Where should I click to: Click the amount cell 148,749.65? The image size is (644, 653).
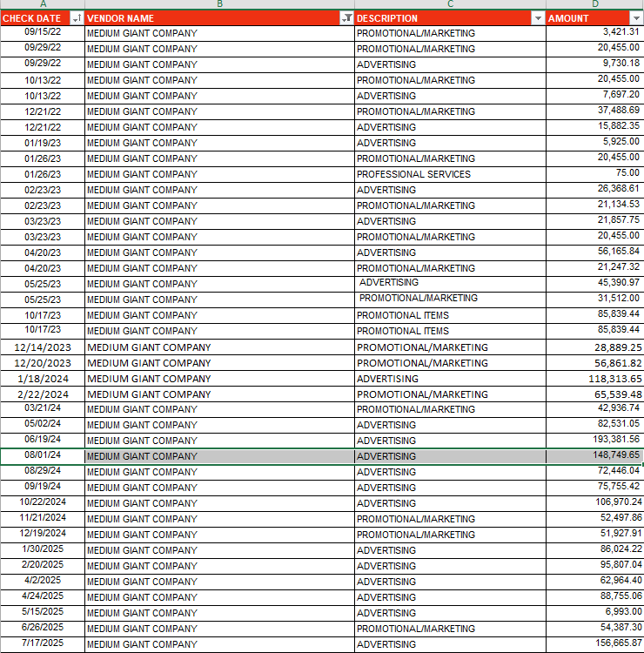pyautogui.click(x=595, y=455)
